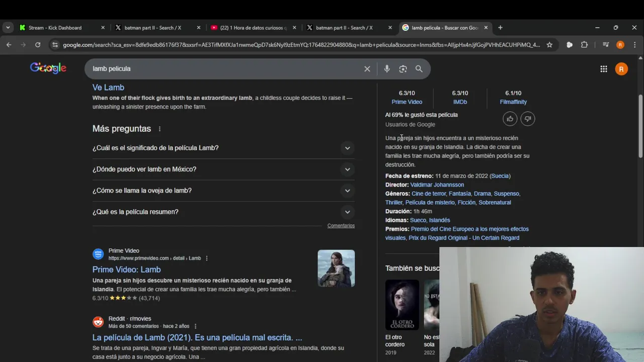Open director Valdimar Johannsson link

437,185
